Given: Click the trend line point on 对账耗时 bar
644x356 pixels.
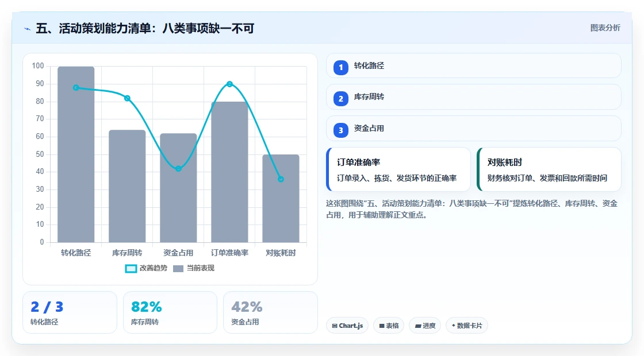Looking at the screenshot, I should 281,179.
